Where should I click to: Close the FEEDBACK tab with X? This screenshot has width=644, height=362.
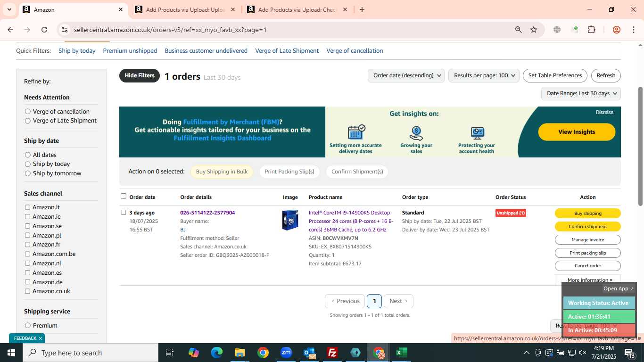click(x=41, y=338)
